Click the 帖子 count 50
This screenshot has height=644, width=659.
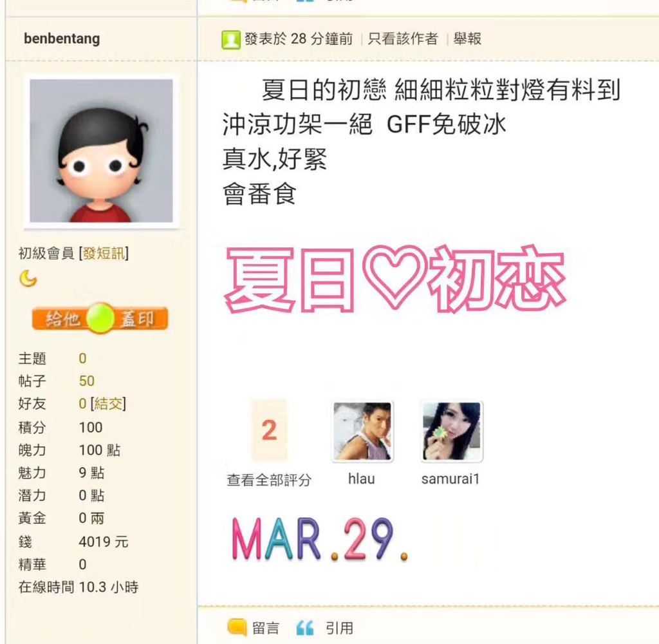point(87,381)
